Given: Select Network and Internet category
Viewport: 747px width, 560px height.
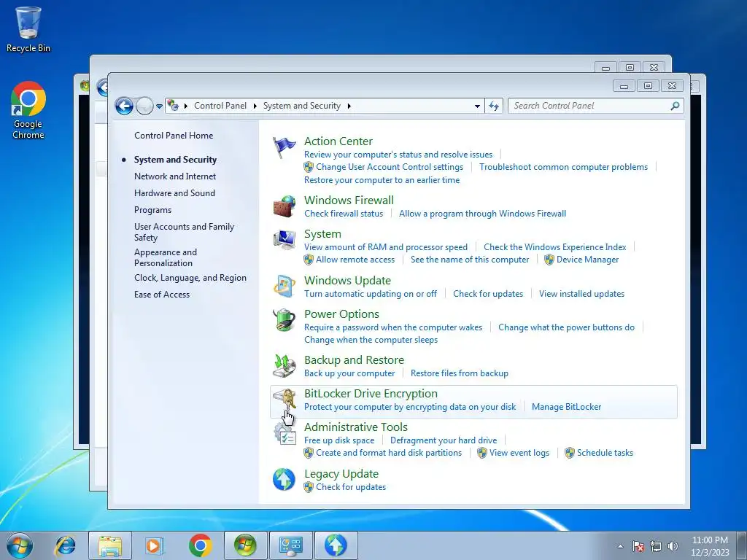Looking at the screenshot, I should pyautogui.click(x=175, y=176).
